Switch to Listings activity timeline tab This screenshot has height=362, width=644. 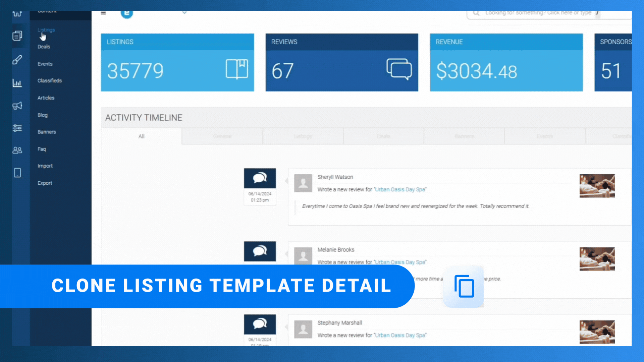303,136
